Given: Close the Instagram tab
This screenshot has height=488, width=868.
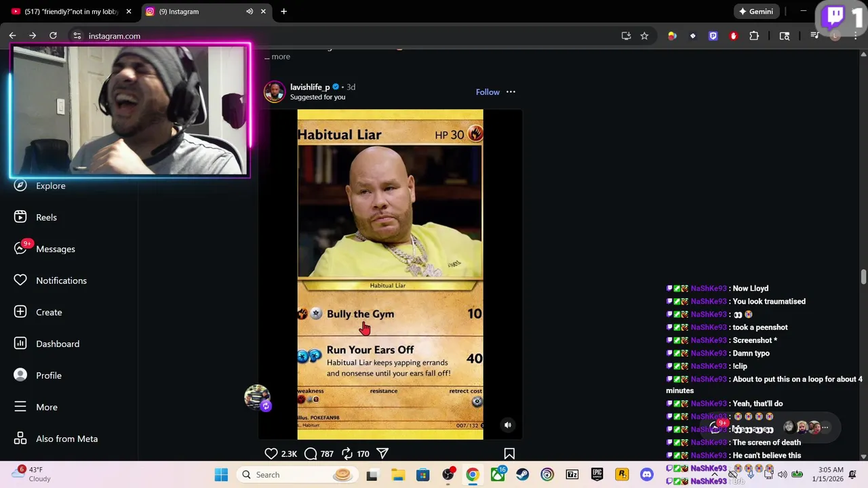Looking at the screenshot, I should (263, 12).
